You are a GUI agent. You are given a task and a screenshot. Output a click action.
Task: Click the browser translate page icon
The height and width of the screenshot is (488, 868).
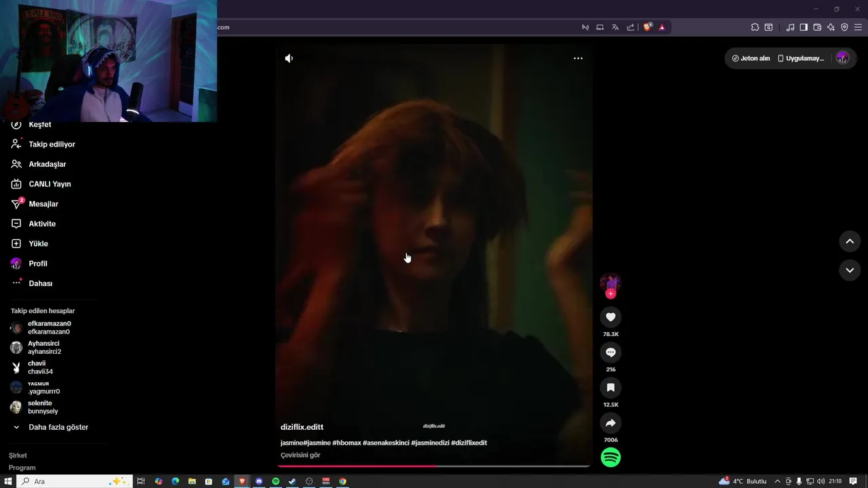coord(615,27)
